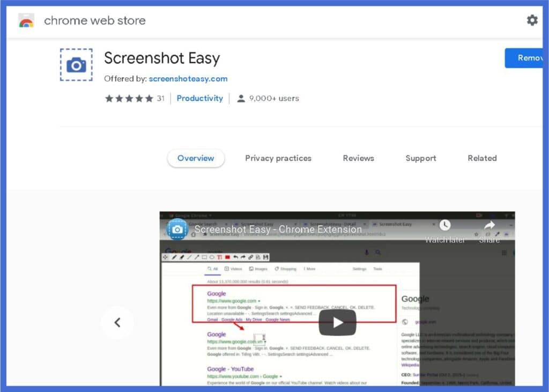Screen dimensions: 549x392
Task: Click the chrome web store title
Action: (x=94, y=20)
